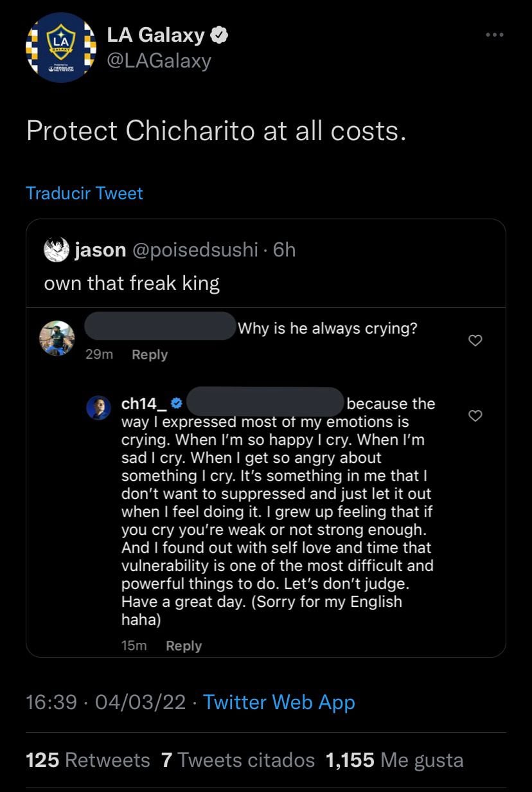Screen dimensions: 532x792
Task: View the 1,155 Me gusta list
Action: [394, 760]
